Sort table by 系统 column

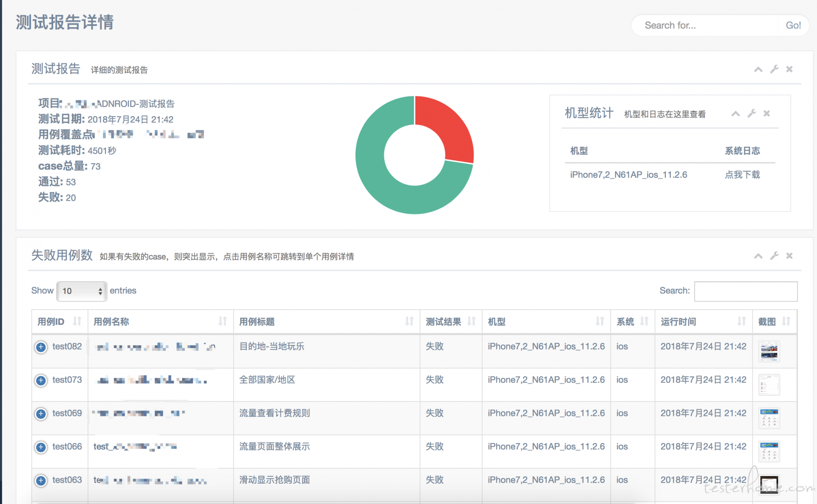[632, 322]
